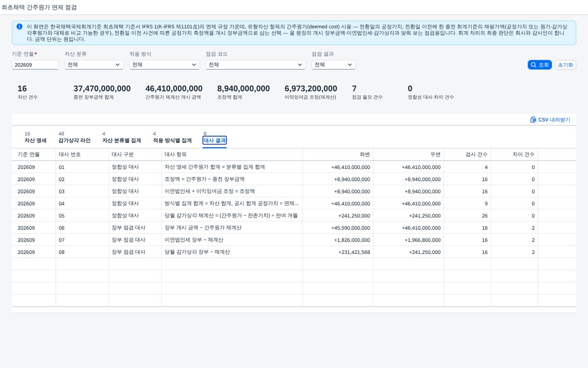Select row 08 당월 감가상각 장부
Viewport: 588px width, 368px height.
click(294, 252)
